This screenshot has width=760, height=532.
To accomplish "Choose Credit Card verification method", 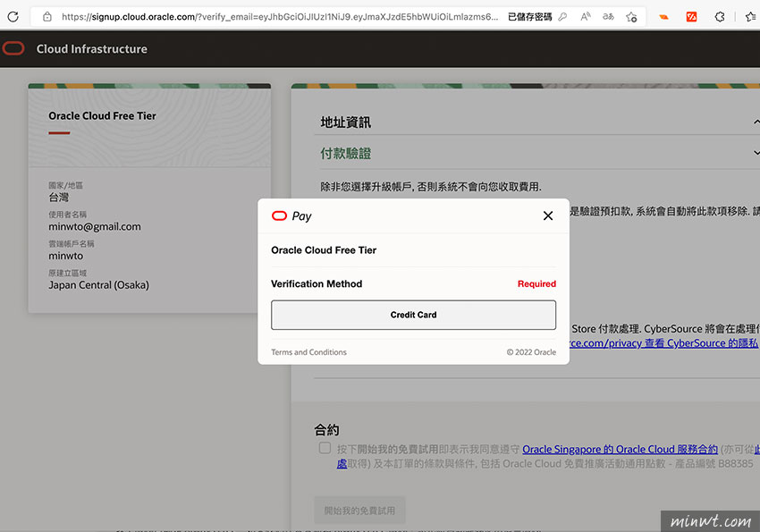I will coord(413,315).
